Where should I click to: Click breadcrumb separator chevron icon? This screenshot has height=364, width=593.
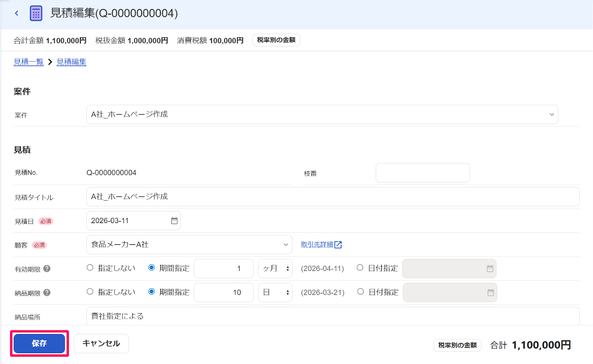tap(50, 62)
